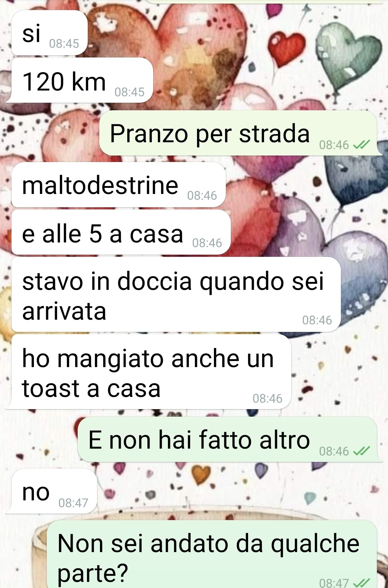Image resolution: width=388 pixels, height=588 pixels.
Task: Tap checkmarks on 'Non sei andato' message
Action: tap(361, 583)
